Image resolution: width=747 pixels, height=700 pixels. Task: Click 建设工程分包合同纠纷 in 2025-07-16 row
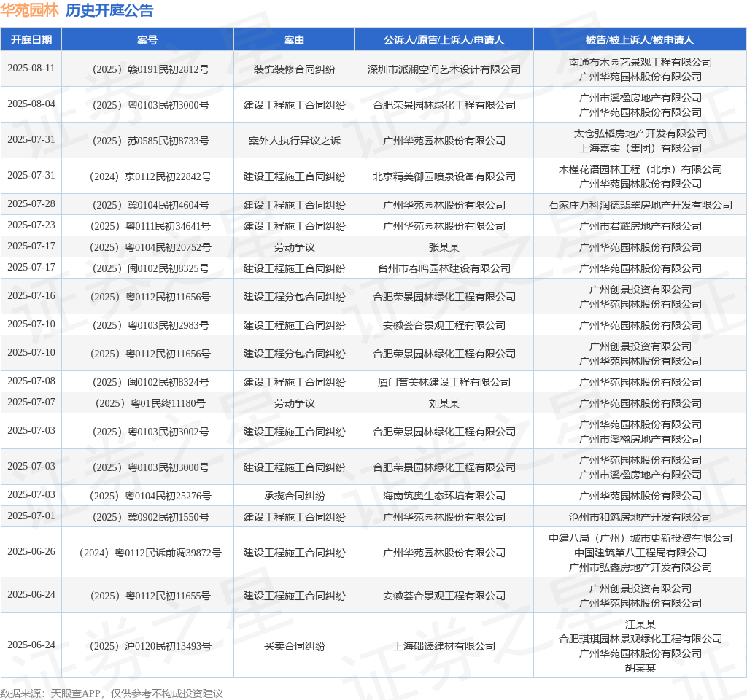tap(295, 297)
